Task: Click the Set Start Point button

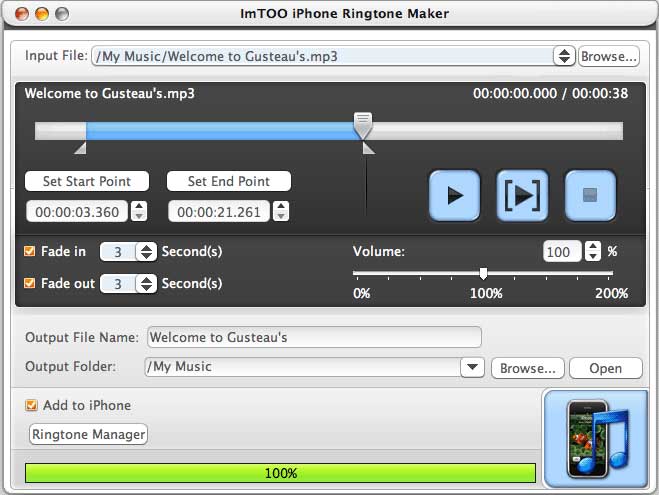Action: pyautogui.click(x=87, y=182)
